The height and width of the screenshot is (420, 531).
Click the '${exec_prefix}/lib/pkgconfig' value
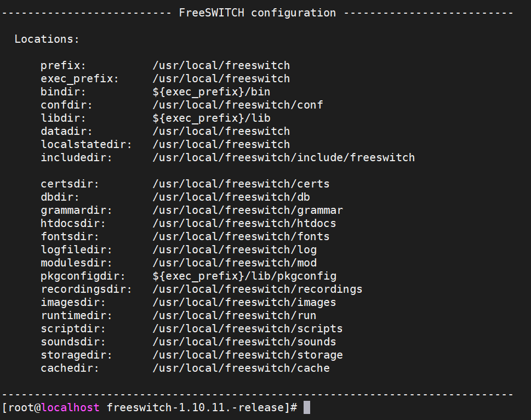[244, 276]
